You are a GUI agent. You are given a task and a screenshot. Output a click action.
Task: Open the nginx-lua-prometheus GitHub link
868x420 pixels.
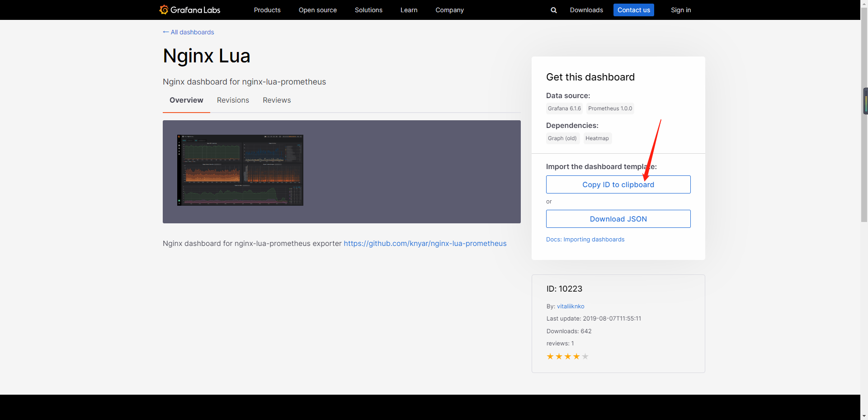pos(425,243)
